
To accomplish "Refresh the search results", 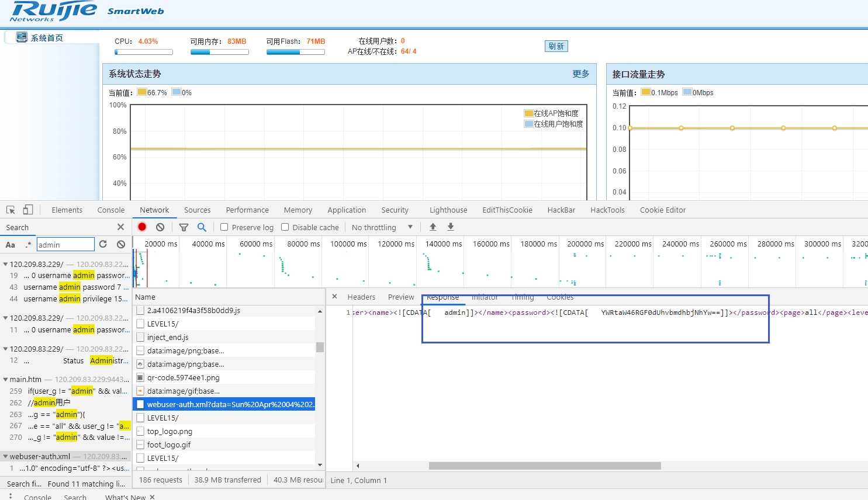I will [x=103, y=244].
